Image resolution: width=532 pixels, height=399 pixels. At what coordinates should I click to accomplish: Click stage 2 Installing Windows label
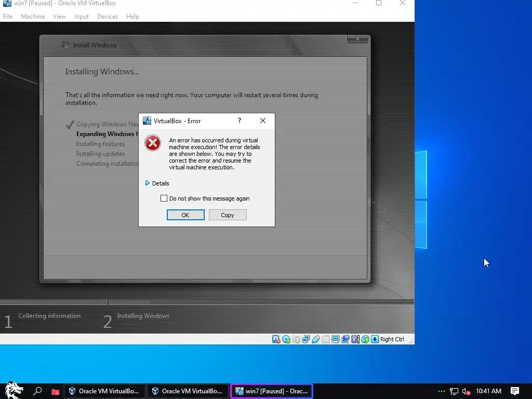click(x=143, y=316)
